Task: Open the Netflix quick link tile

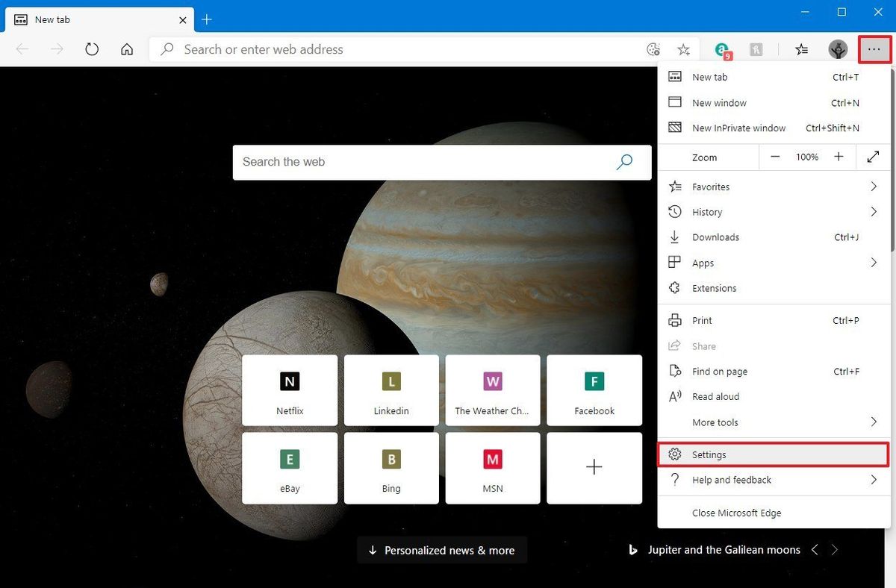Action: 290,390
